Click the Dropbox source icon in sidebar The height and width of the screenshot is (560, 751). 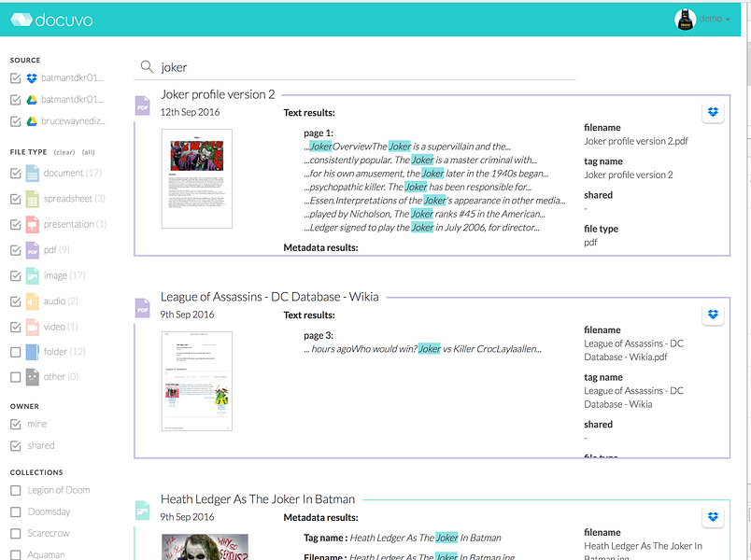pyautogui.click(x=32, y=78)
